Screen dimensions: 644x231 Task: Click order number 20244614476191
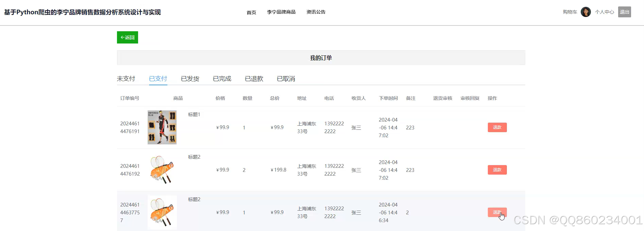130,127
